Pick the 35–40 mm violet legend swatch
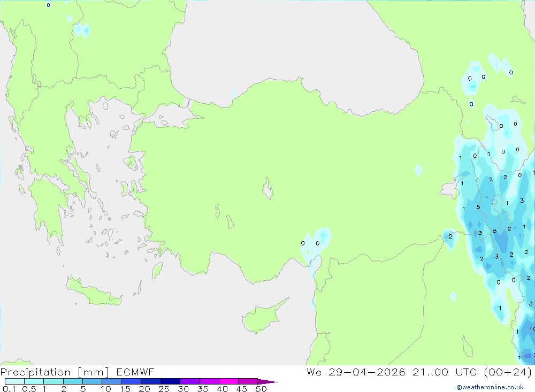The width and height of the screenshot is (535, 392). (209, 381)
